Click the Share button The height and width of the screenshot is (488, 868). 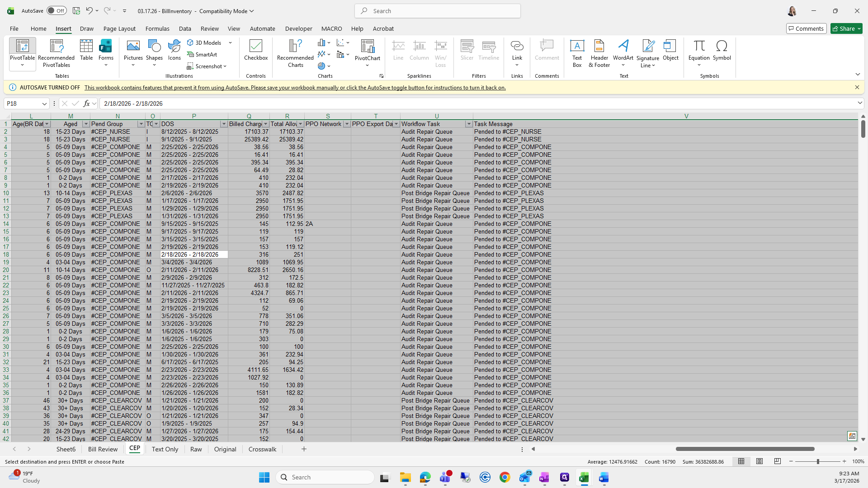(846, 28)
